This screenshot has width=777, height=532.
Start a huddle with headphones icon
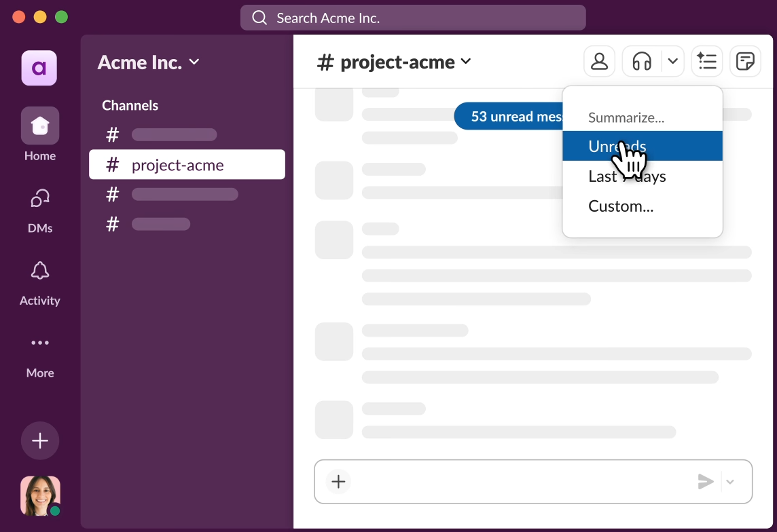click(x=642, y=62)
